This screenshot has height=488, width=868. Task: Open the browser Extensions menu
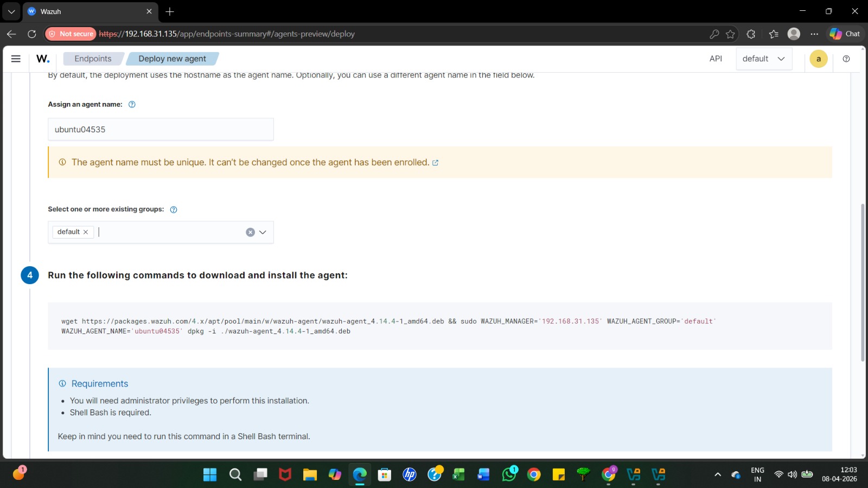point(751,34)
